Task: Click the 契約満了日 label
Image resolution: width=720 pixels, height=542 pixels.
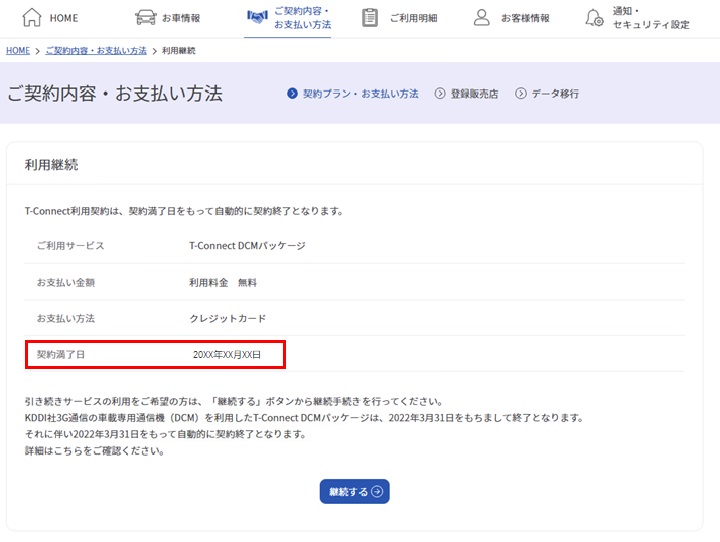Action: click(x=61, y=355)
